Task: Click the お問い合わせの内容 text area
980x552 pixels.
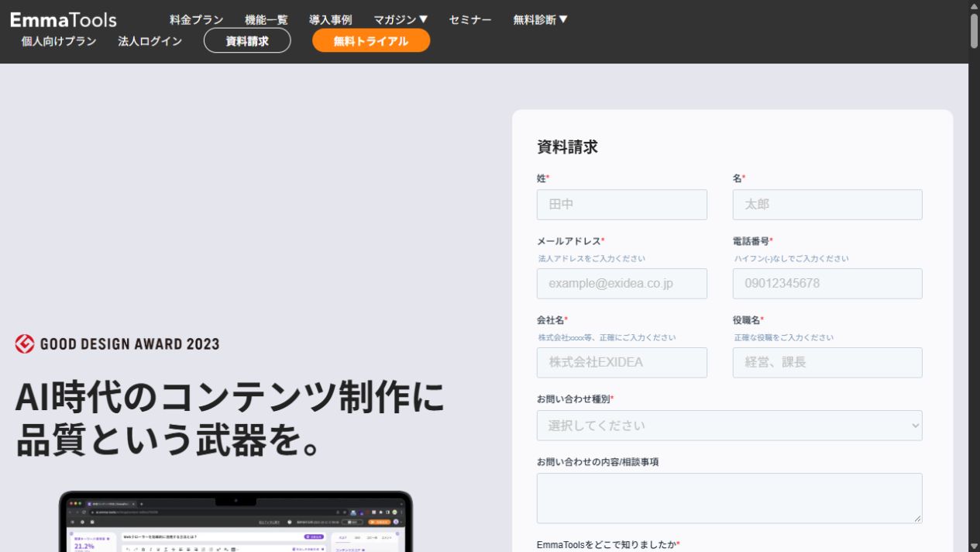Action: click(730, 498)
